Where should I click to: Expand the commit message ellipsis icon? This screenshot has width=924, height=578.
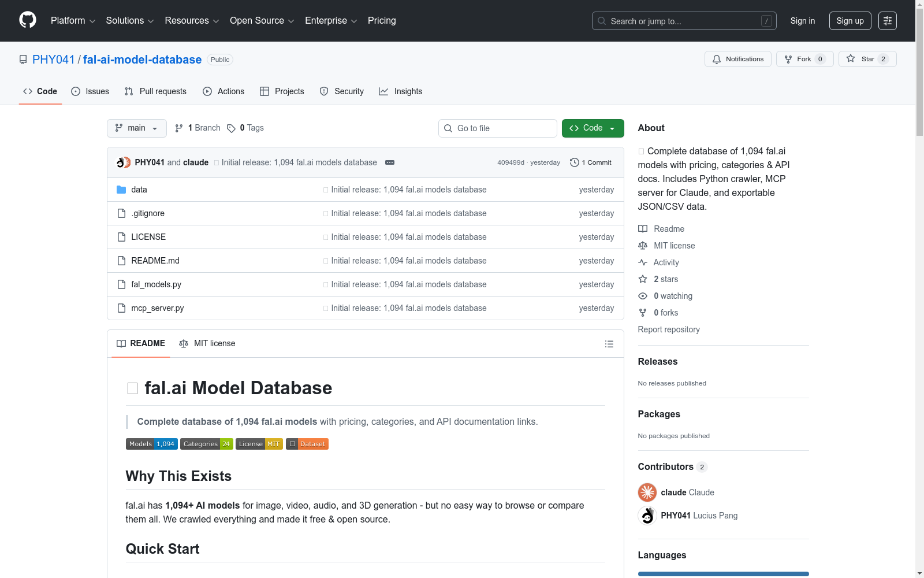[390, 162]
